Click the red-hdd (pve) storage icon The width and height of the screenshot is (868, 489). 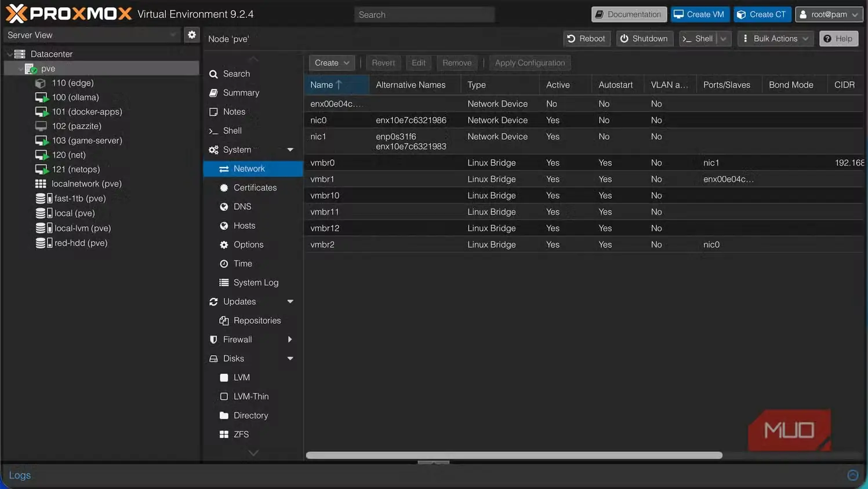pyautogui.click(x=44, y=243)
